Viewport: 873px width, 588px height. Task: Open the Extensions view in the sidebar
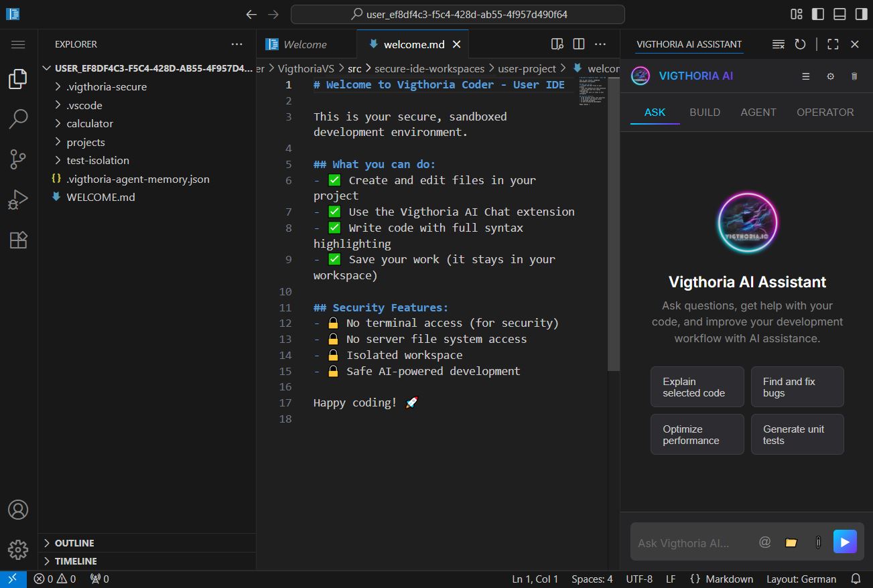click(17, 240)
